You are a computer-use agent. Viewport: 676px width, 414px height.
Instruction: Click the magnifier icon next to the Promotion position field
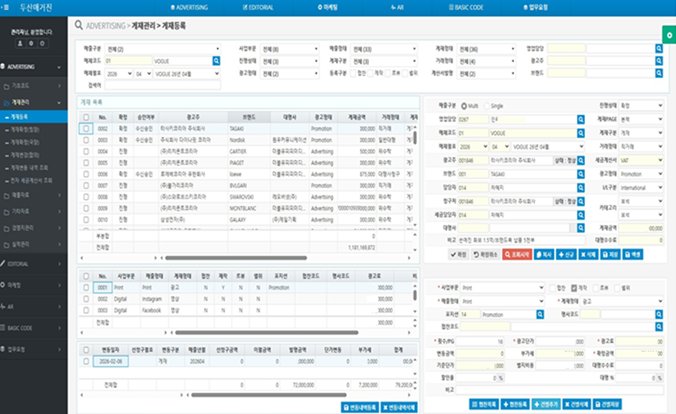tap(540, 314)
